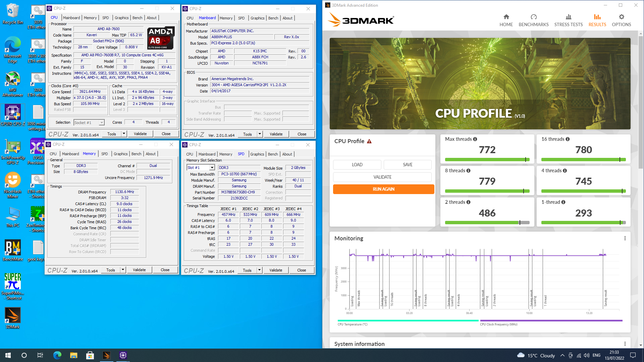Image resolution: width=644 pixels, height=362 pixels.
Task: Open Microsoft Store taskbar icon
Action: click(x=90, y=355)
